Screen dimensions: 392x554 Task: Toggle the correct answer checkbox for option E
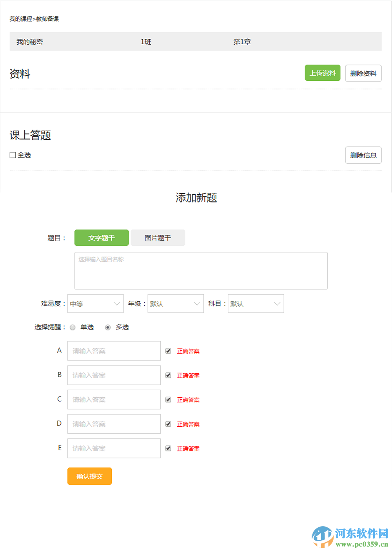(168, 448)
